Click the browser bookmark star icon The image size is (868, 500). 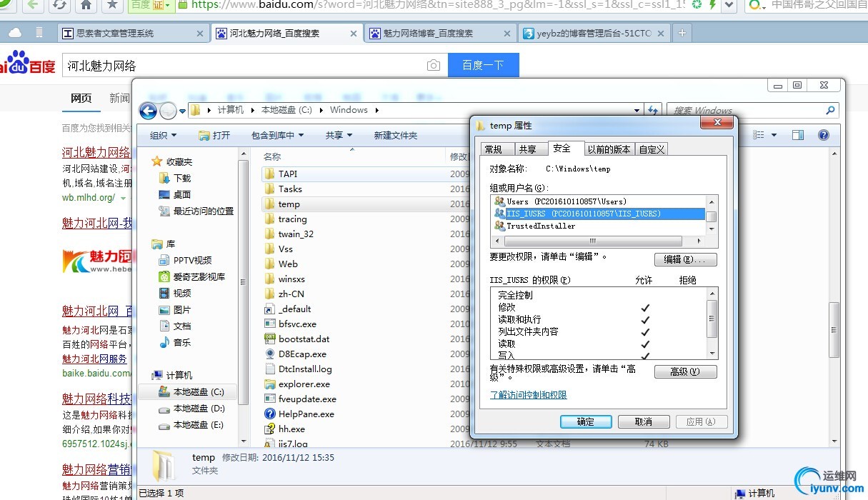click(x=111, y=5)
